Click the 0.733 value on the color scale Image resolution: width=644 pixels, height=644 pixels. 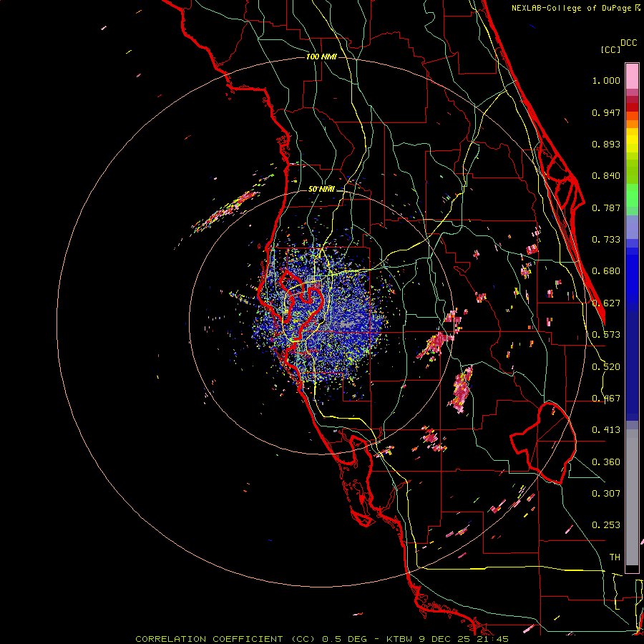click(606, 240)
